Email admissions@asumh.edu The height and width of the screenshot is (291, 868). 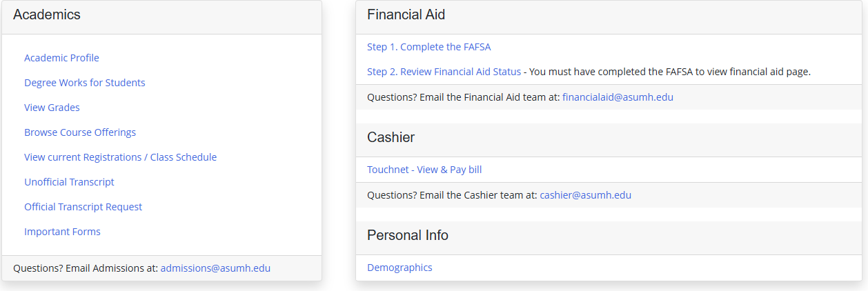pyautogui.click(x=215, y=268)
